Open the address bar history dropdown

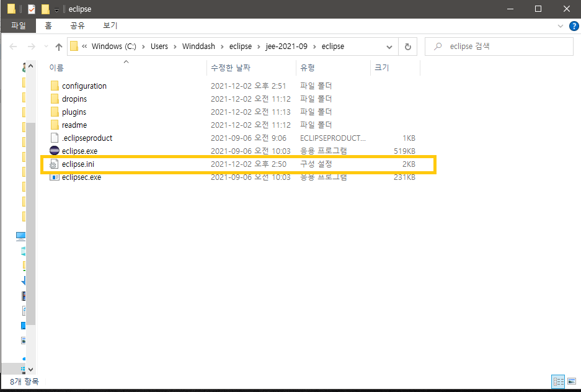pyautogui.click(x=389, y=47)
